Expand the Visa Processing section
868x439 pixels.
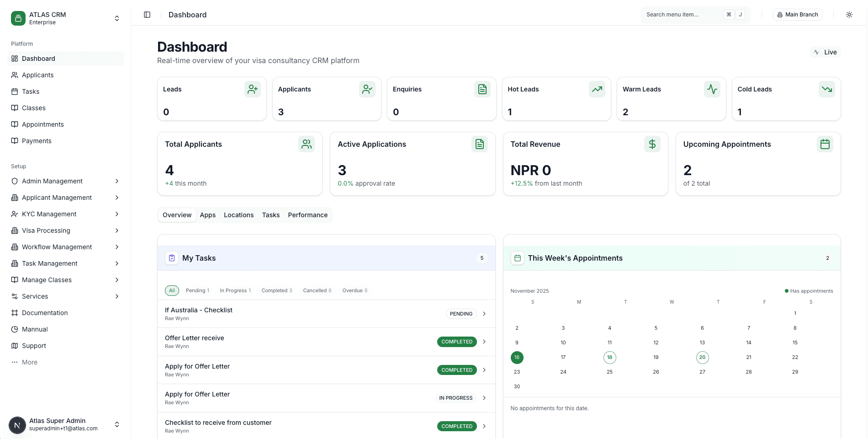[65, 230]
